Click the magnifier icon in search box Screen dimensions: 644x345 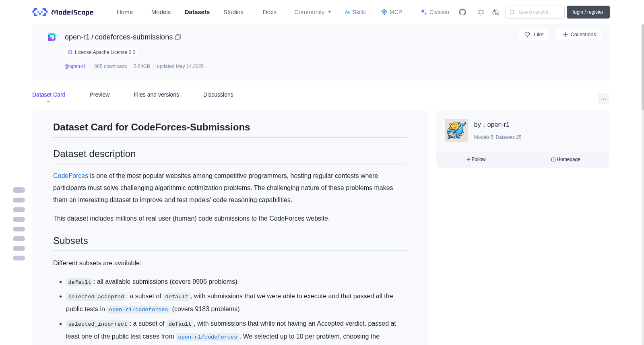(512, 12)
